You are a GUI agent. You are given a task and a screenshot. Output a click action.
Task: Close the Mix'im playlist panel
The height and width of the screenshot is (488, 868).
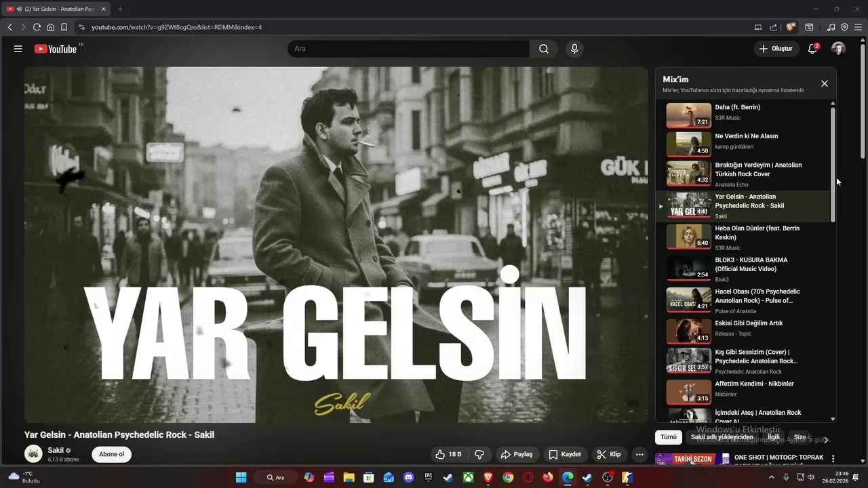pos(825,83)
